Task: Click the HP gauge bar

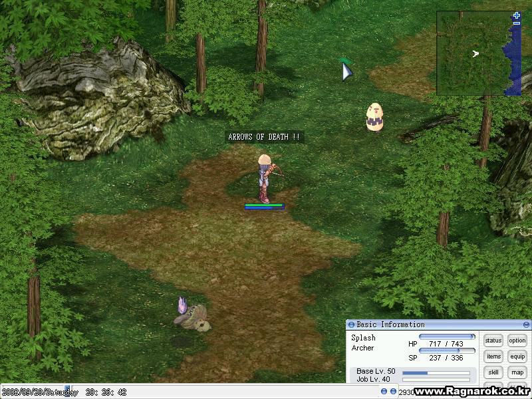Action: [x=447, y=336]
